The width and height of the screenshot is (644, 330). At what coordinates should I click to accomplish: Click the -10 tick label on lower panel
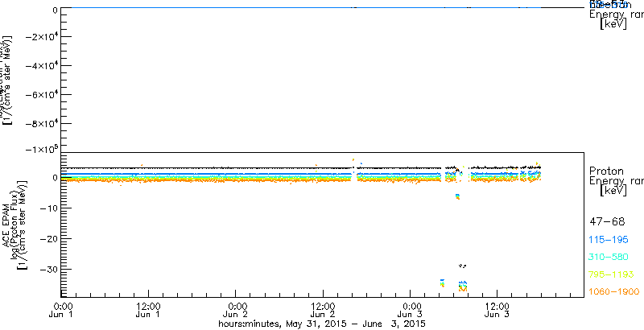[x=49, y=208]
